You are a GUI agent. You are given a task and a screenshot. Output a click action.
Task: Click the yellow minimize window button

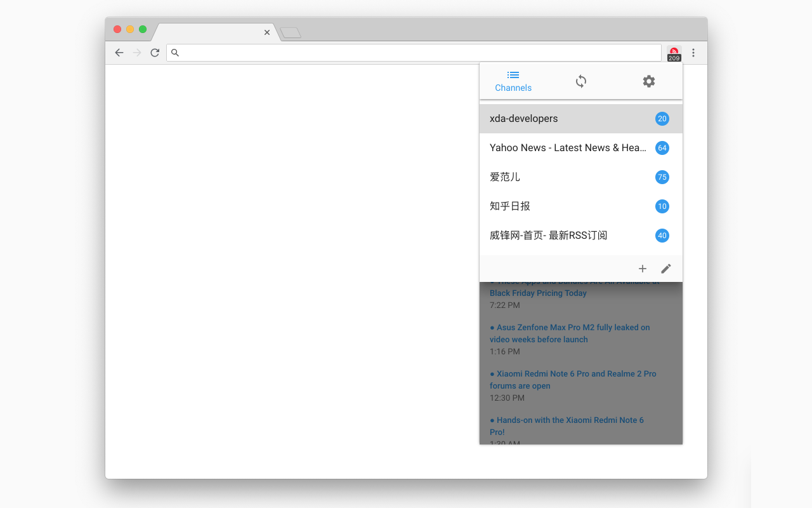(130, 29)
